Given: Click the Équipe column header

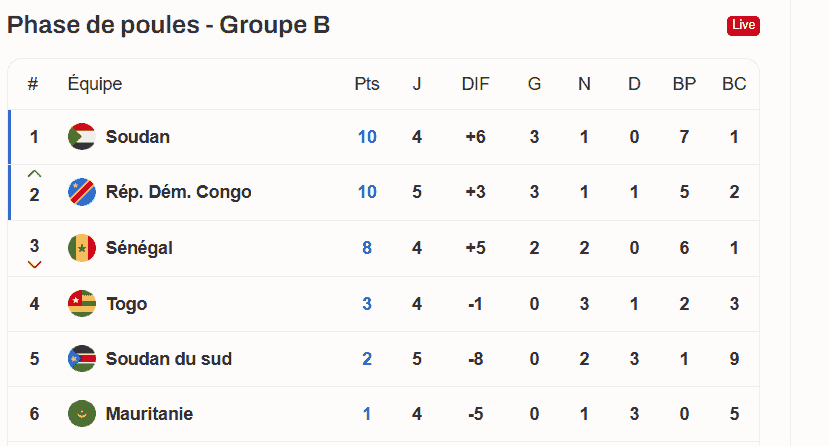Looking at the screenshot, I should click(x=95, y=83).
